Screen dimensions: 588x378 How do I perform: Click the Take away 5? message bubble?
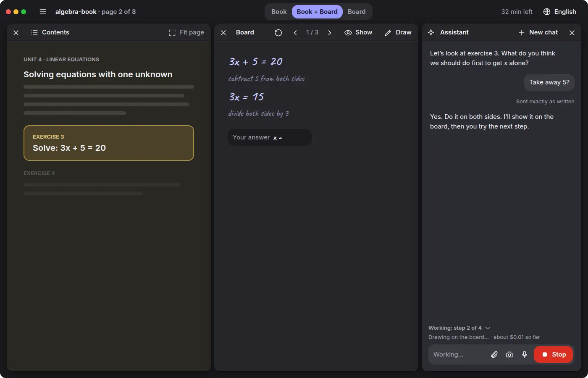549,82
